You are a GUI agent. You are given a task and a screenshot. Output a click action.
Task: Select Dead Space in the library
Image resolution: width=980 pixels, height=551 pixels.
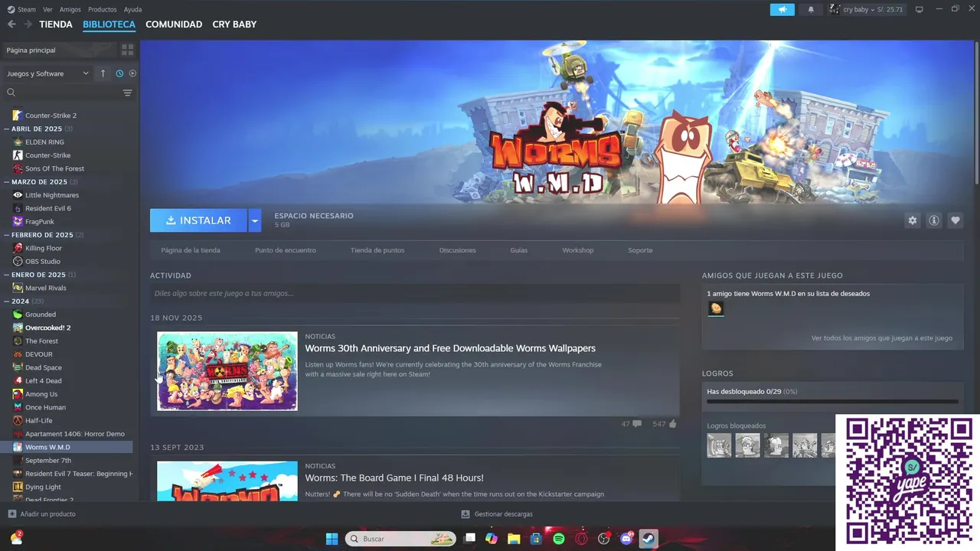coord(44,367)
